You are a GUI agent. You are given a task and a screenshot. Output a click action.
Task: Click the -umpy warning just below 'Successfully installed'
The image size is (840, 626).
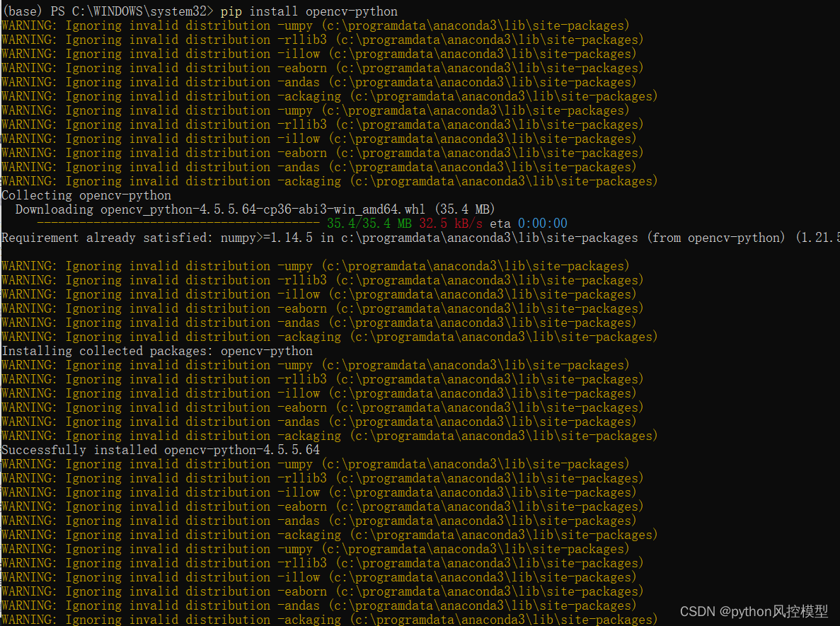316,464
